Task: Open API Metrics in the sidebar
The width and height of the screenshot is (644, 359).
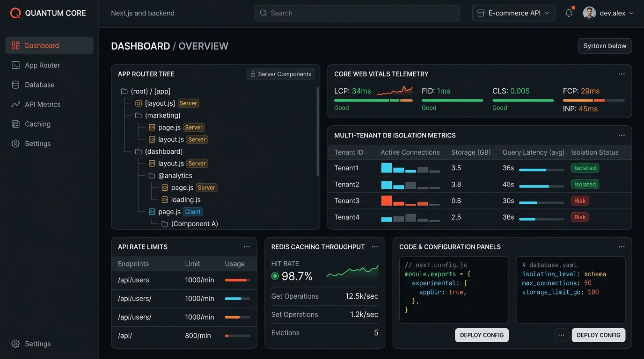Action: [x=49, y=104]
